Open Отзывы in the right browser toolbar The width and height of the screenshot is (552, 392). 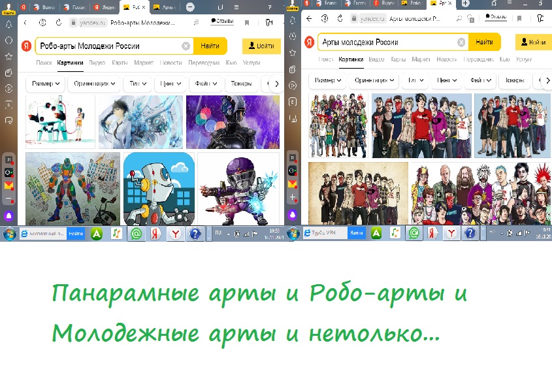(x=496, y=16)
